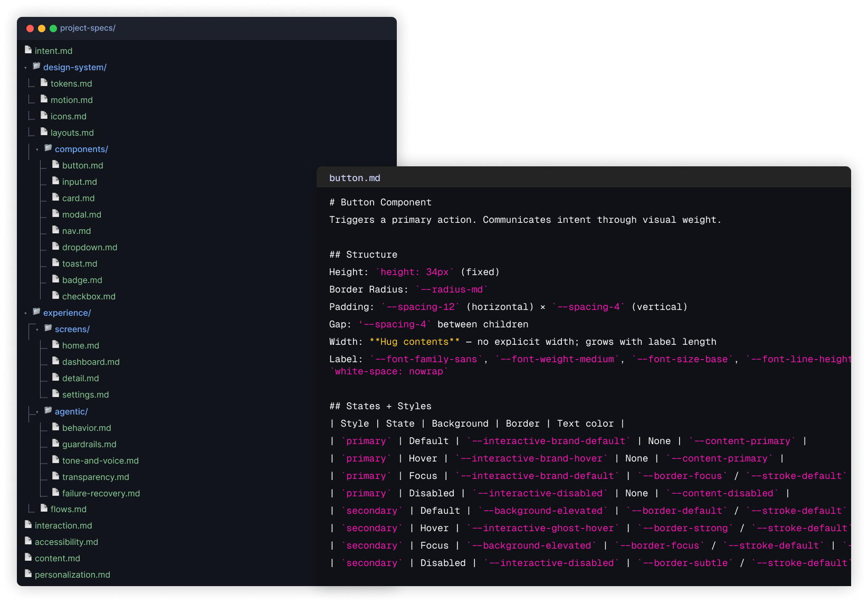Viewport: 868px width, 603px height.
Task: Click 'Triggers a primary action' description line
Action: point(525,220)
